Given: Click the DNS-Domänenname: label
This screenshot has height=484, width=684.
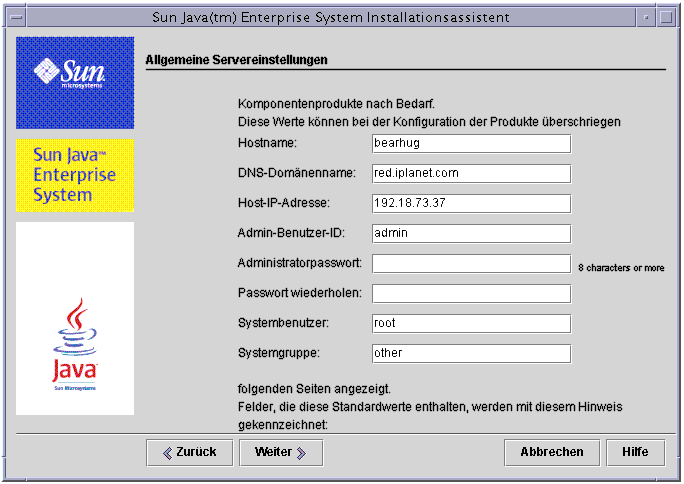Looking at the screenshot, I should pyautogui.click(x=297, y=173).
